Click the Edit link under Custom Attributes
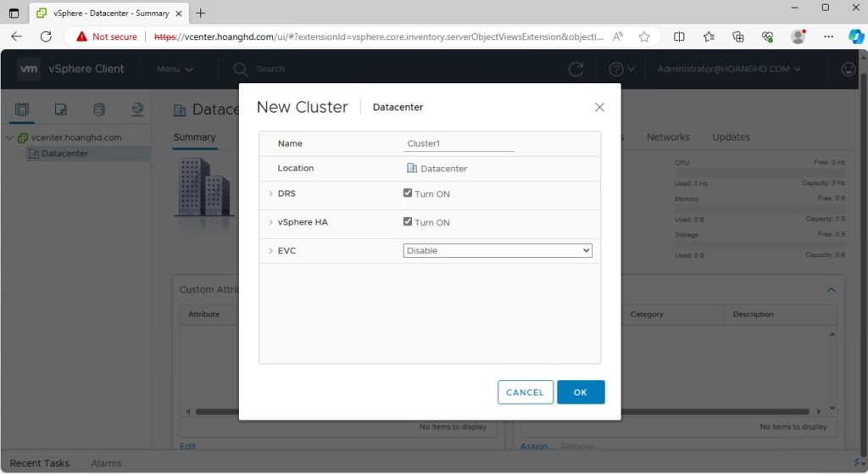This screenshot has height=474, width=868. click(x=187, y=446)
